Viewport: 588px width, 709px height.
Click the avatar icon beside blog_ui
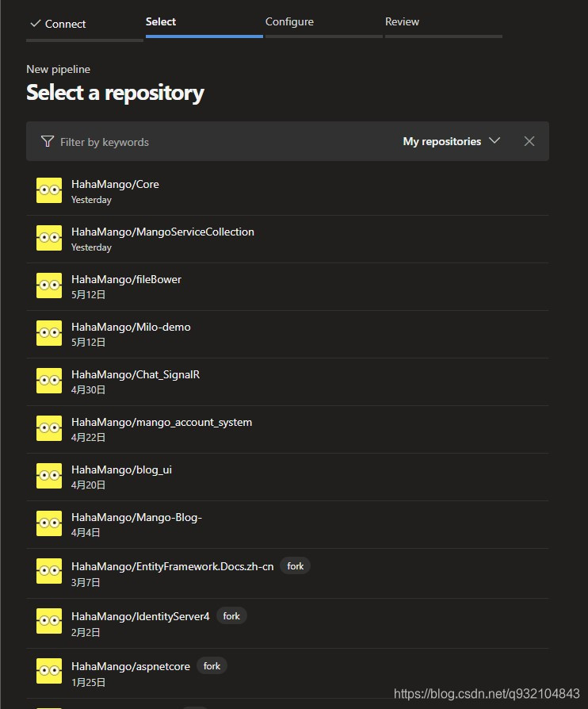coord(49,476)
